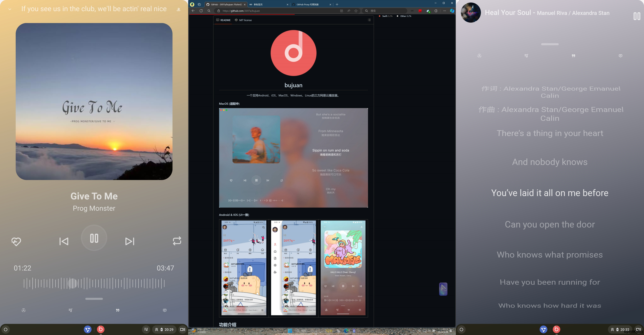Like Give To Me with the heart icon

click(x=16, y=241)
